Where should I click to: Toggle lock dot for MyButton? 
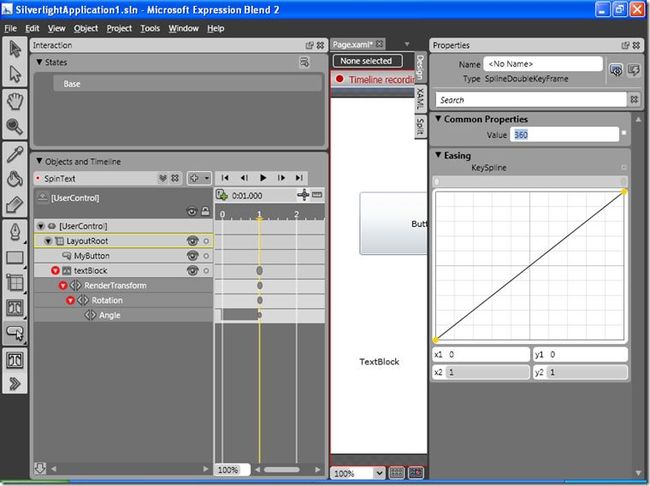pos(206,256)
